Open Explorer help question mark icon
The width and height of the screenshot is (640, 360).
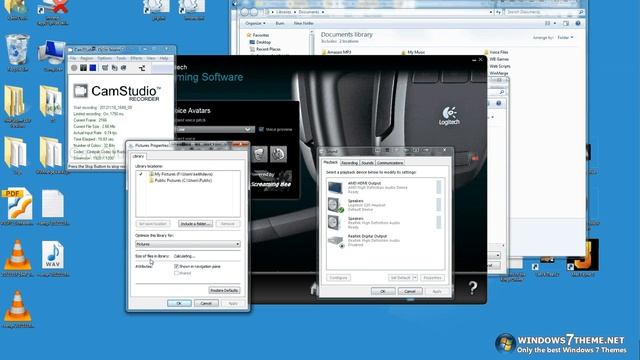point(578,24)
